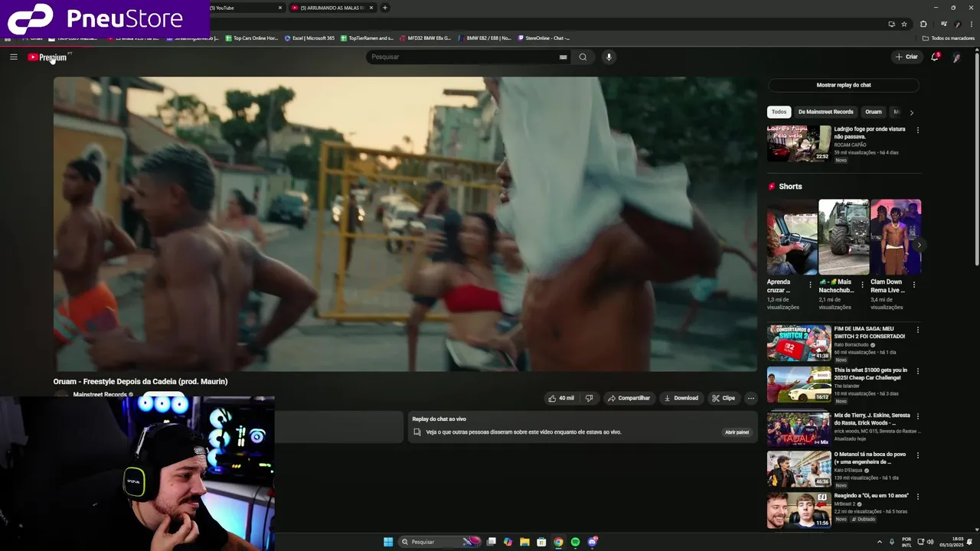
Task: Open Discord from the taskbar
Action: pyautogui.click(x=592, y=542)
